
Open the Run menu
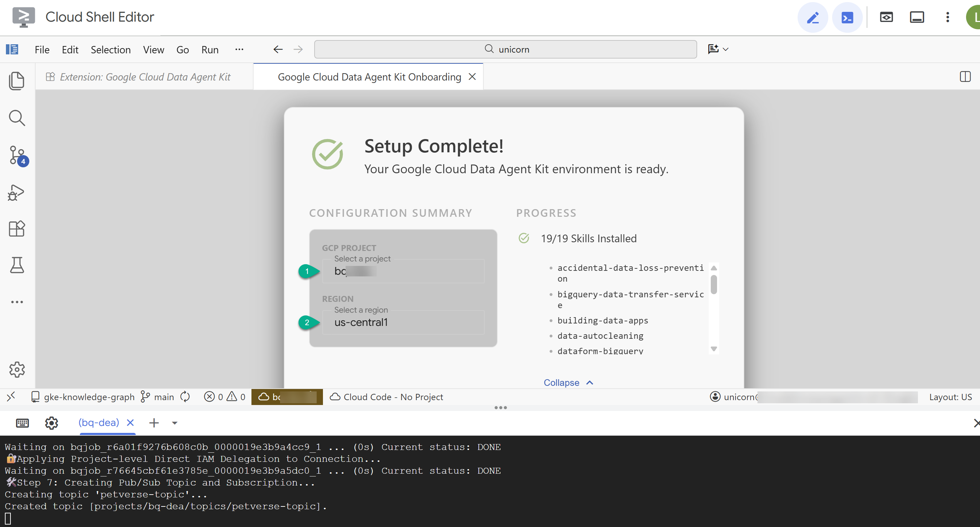[210, 50]
